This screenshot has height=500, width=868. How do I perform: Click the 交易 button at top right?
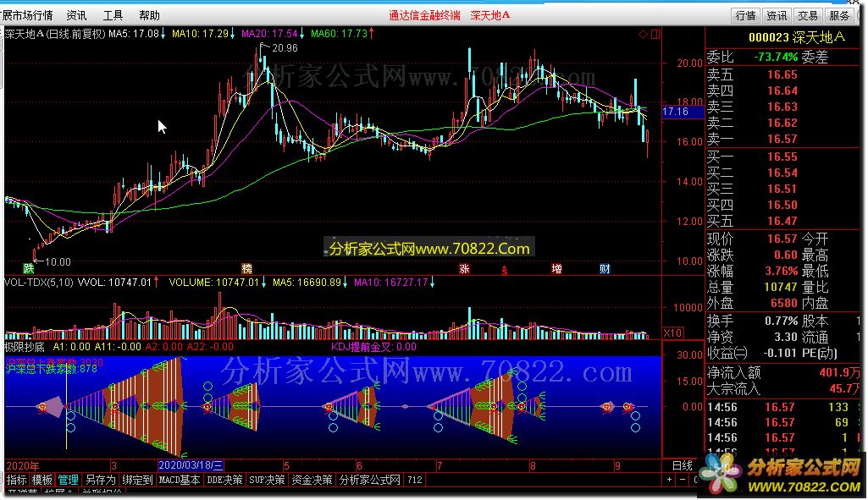(x=807, y=16)
